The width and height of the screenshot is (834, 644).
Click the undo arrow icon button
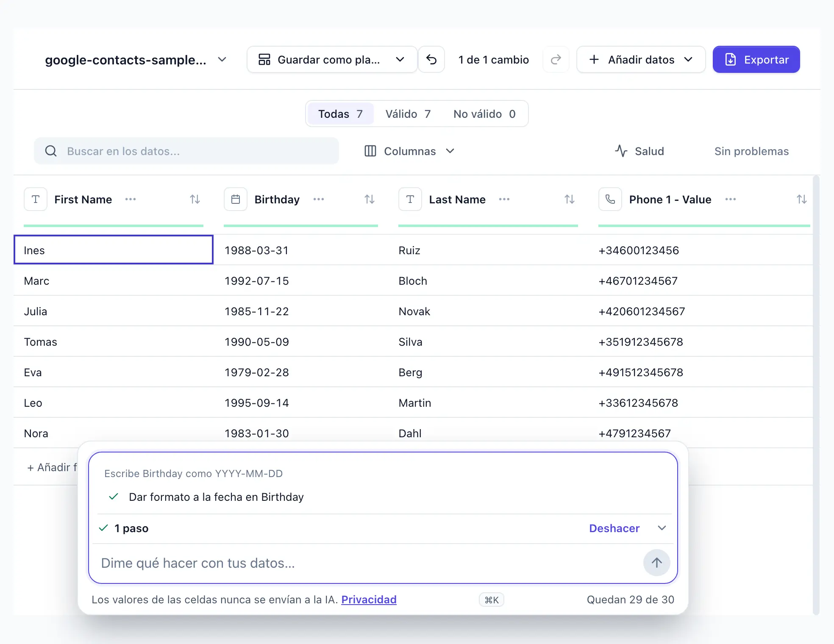coord(431,59)
